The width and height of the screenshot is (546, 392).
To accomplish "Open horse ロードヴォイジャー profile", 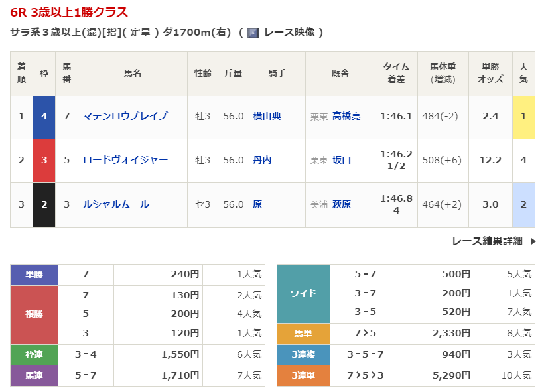I will pyautogui.click(x=125, y=160).
